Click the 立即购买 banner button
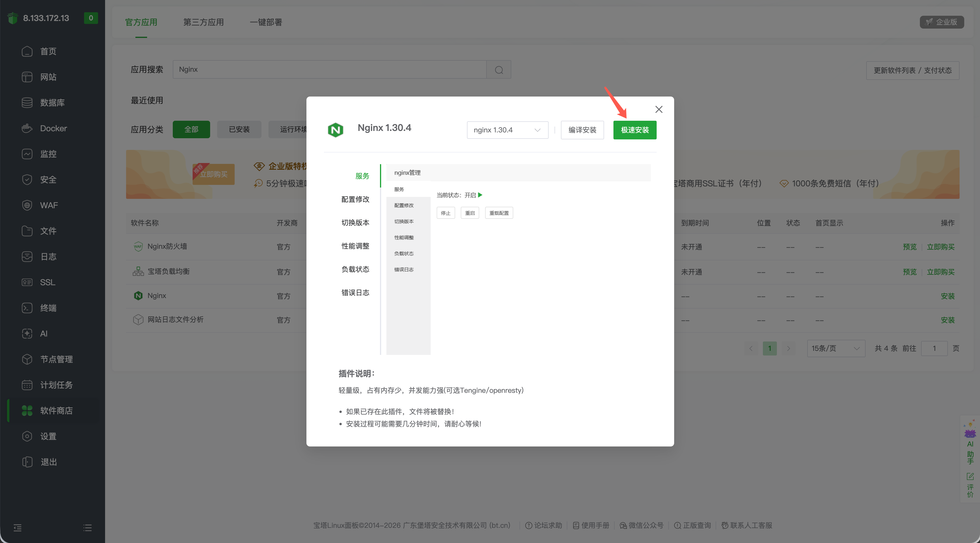 pos(213,174)
